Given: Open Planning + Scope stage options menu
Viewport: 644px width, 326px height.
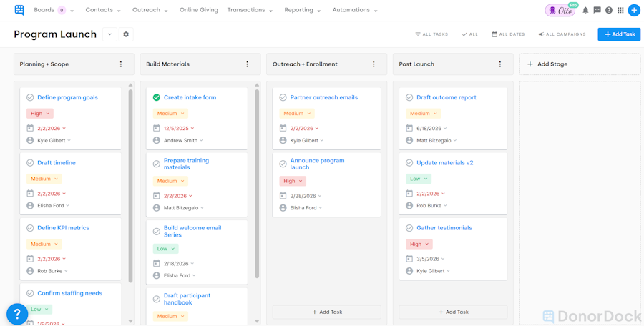Looking at the screenshot, I should point(121,64).
